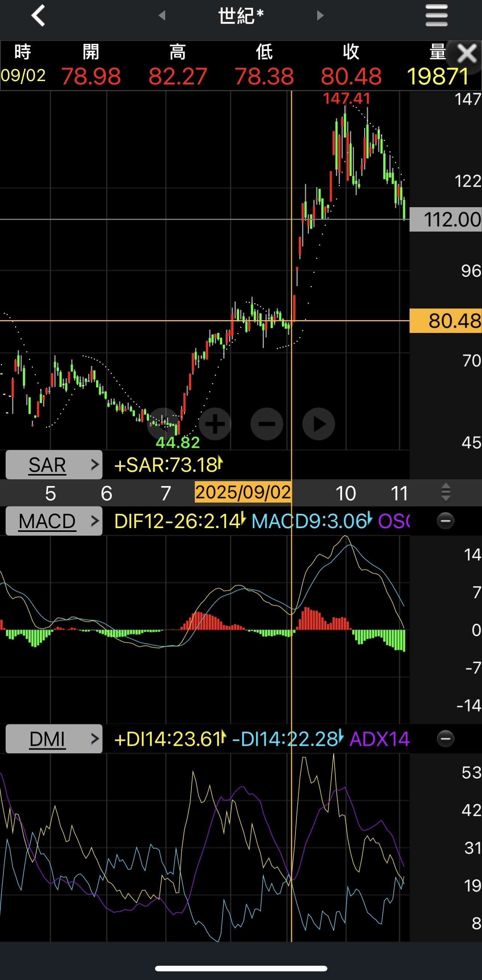482x980 pixels.
Task: Tap the date 09/02 in the data bar
Action: click(x=23, y=75)
